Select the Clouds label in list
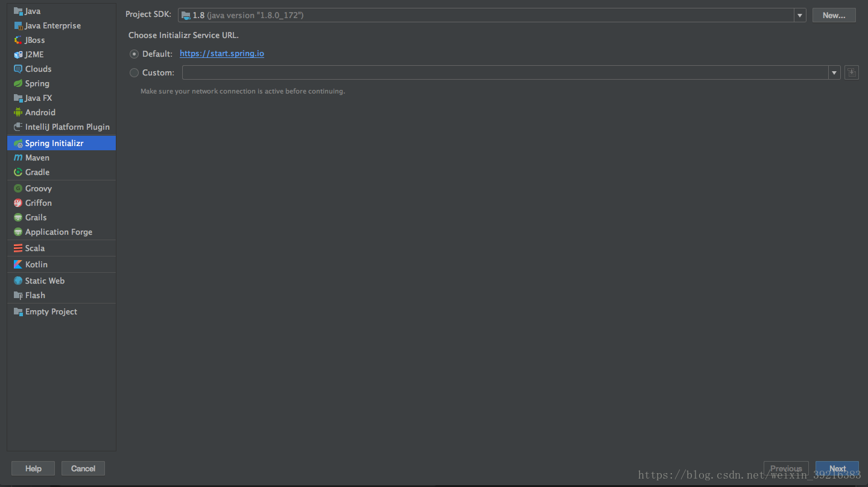Image resolution: width=868 pixels, height=487 pixels. (x=39, y=69)
